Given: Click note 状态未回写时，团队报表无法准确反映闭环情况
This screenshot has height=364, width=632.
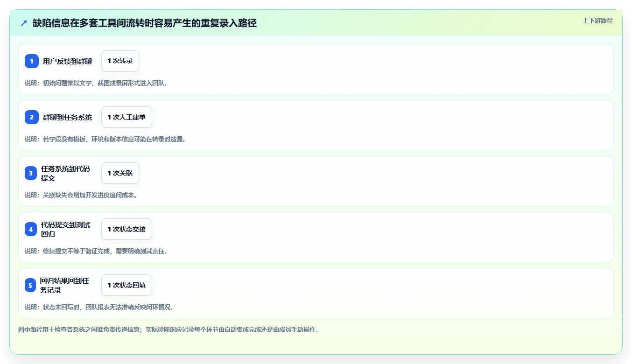Looking at the screenshot, I should (108, 307).
